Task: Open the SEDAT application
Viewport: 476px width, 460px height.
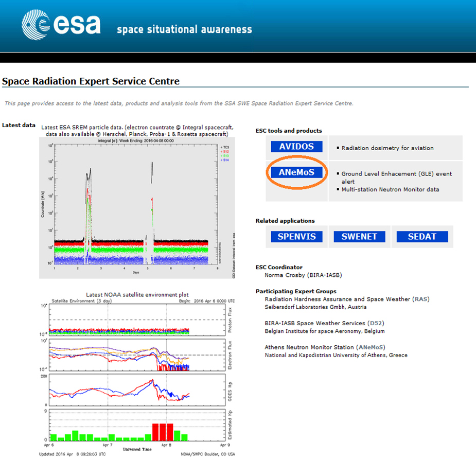Action: (422, 237)
